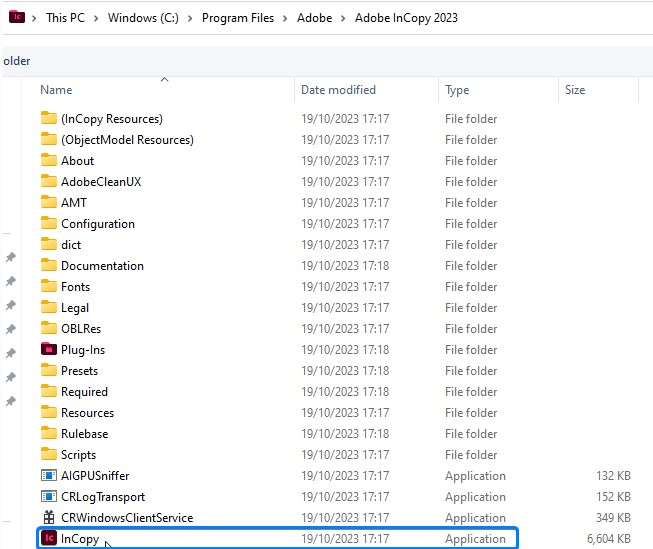This screenshot has height=549, width=653.
Task: Select the Rulebase folder name
Action: click(85, 434)
